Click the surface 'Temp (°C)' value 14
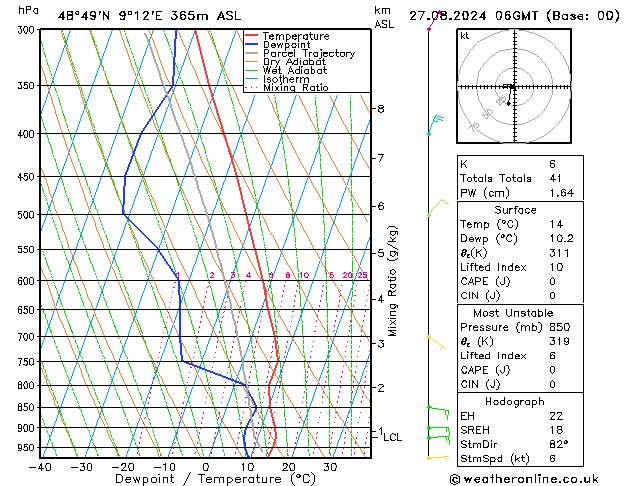 point(556,224)
